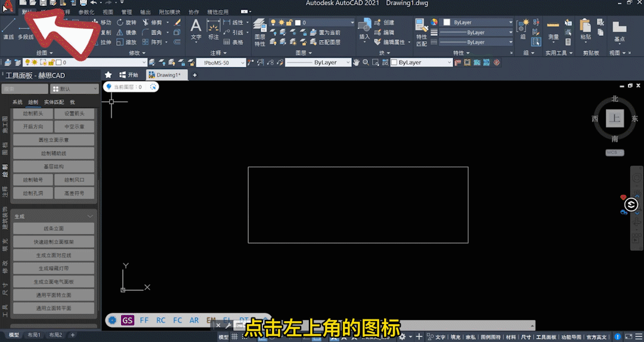This screenshot has height=342, width=644.
Task: Select the Line (直线) drawing tool
Action: [8, 29]
